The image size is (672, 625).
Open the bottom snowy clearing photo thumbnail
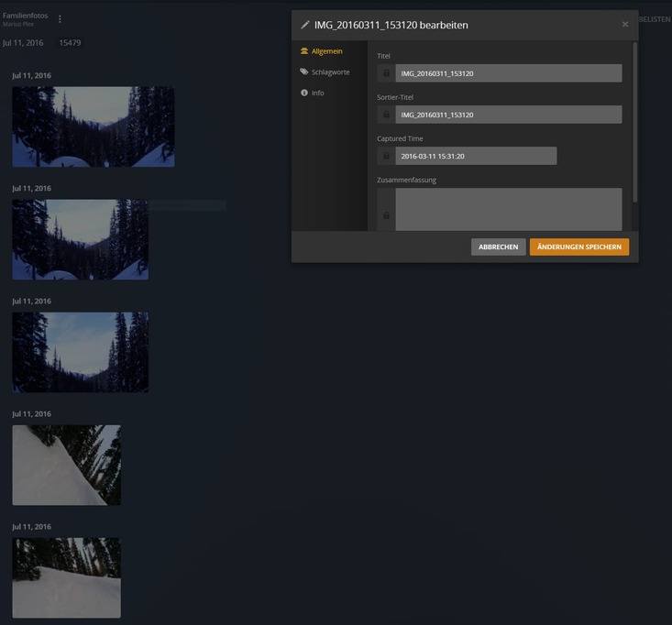[x=66, y=577]
